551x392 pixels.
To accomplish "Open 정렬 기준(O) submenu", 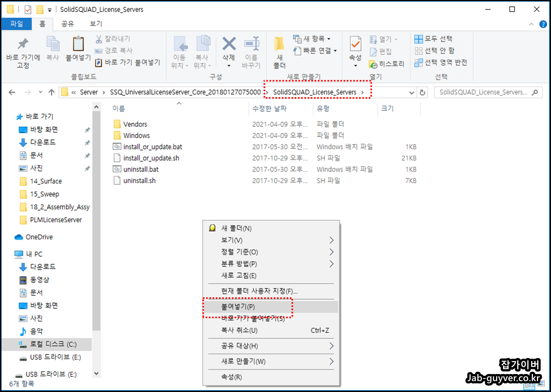I will (271, 252).
